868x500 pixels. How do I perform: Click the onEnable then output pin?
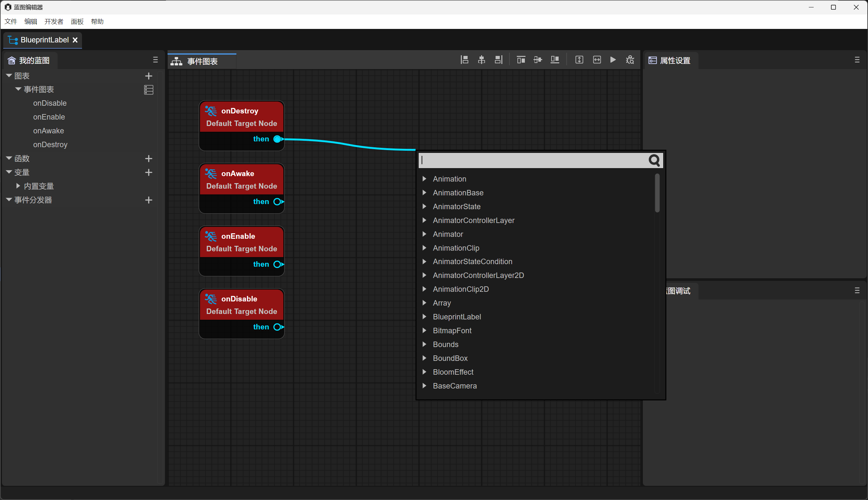(x=278, y=264)
